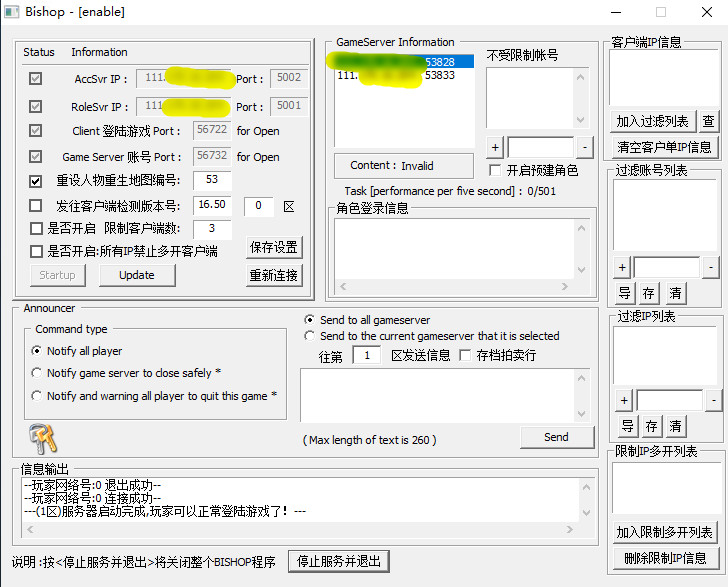
Task: Click the 保存设置 button
Action: pos(274,247)
